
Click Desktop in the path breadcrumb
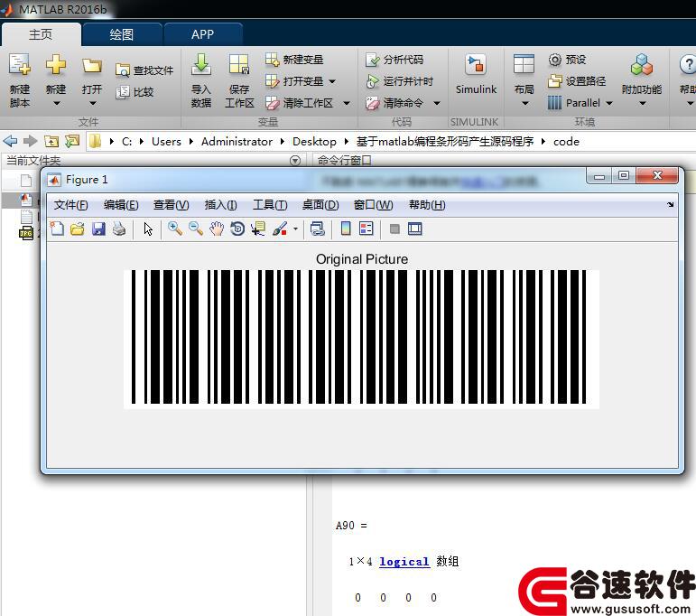pyautogui.click(x=314, y=141)
